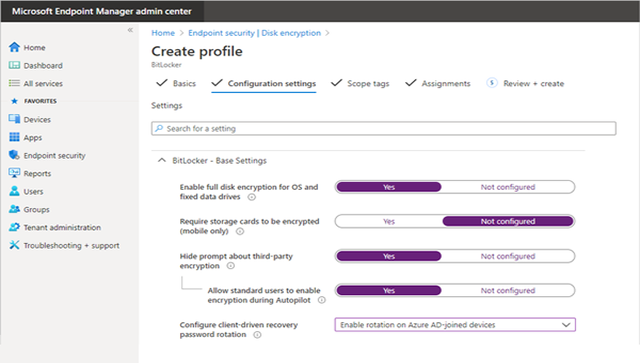
Task: Open the client-driven recovery password rotation dropdown
Action: [455, 325]
